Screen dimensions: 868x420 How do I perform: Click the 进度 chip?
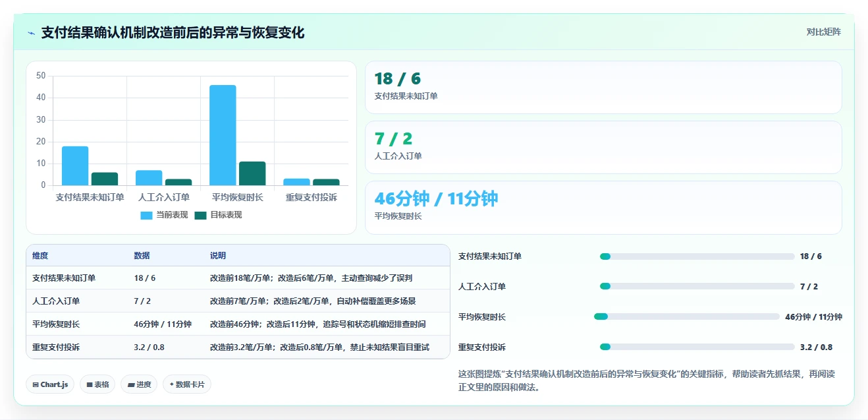click(x=139, y=384)
